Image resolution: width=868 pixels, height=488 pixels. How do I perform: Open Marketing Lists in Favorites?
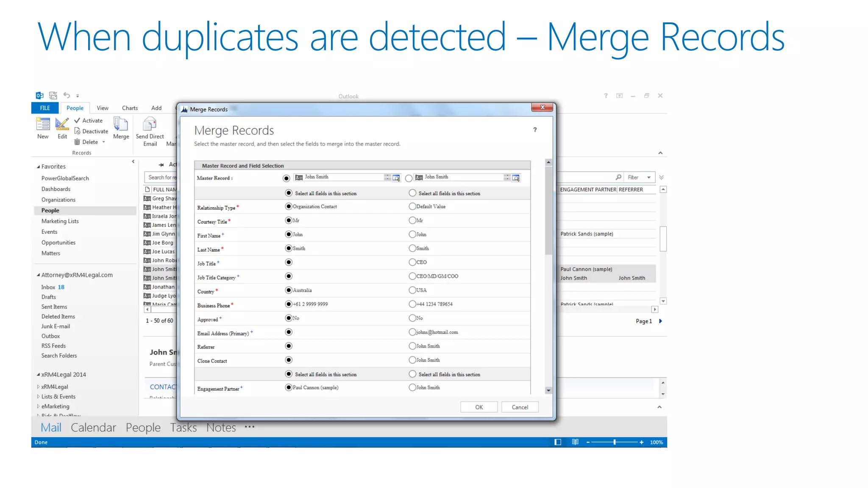coord(60,221)
